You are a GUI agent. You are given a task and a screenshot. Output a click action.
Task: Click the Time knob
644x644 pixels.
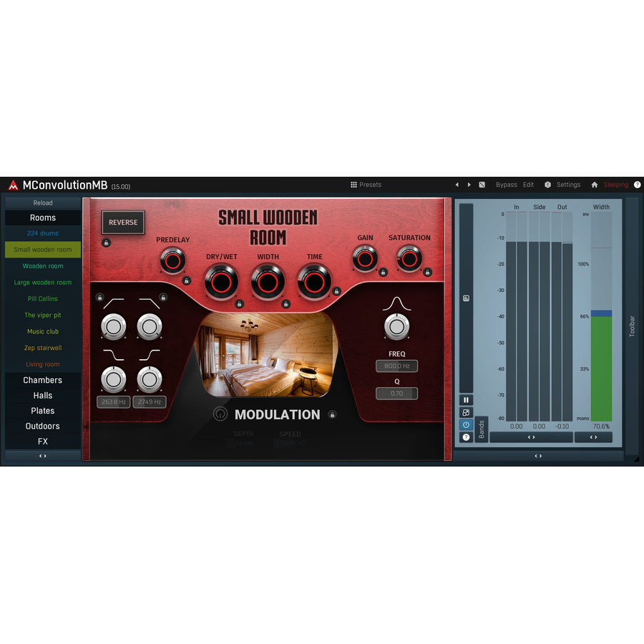(314, 282)
